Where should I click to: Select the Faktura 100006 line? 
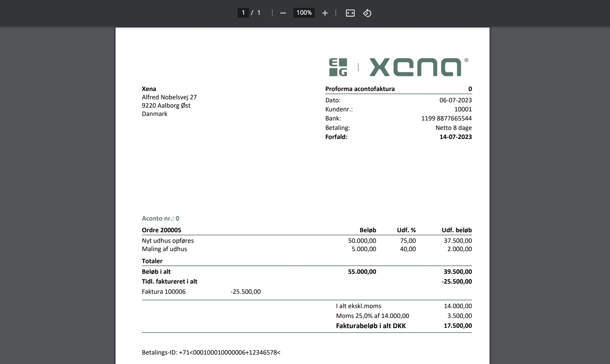coord(164,292)
